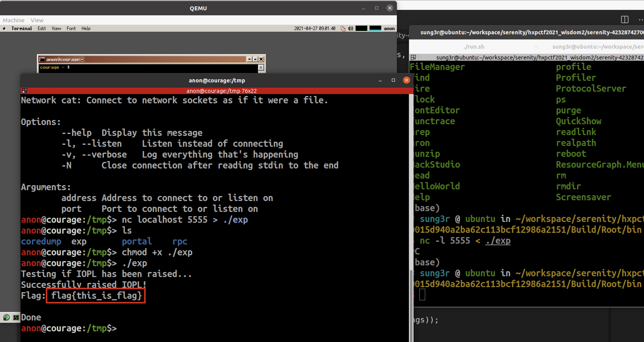Click the browser icon in Serenity taskbar

[7, 317]
